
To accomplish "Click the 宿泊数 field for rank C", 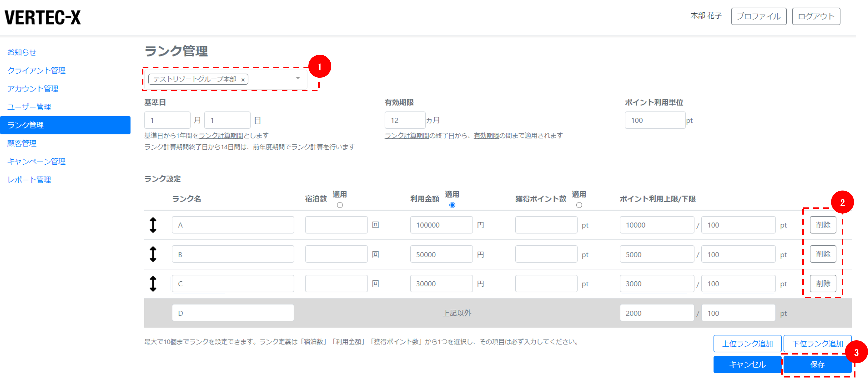I will [x=336, y=283].
